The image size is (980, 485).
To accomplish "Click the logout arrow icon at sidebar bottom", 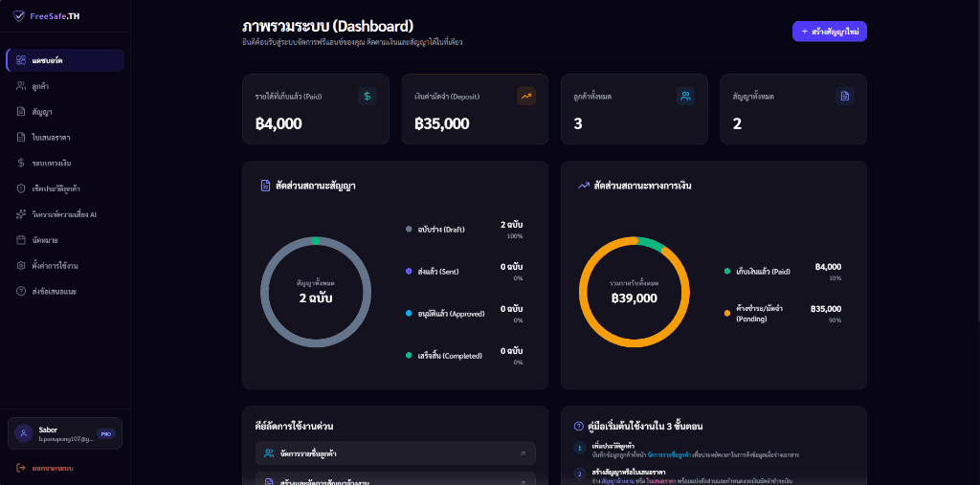I will point(21,468).
